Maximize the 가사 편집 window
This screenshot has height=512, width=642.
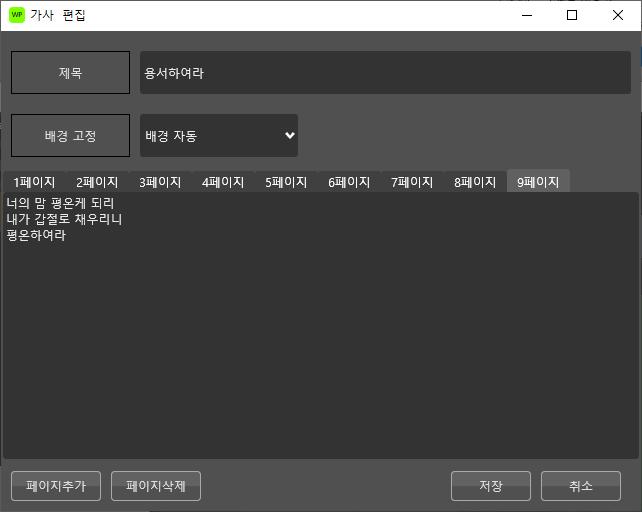572,15
